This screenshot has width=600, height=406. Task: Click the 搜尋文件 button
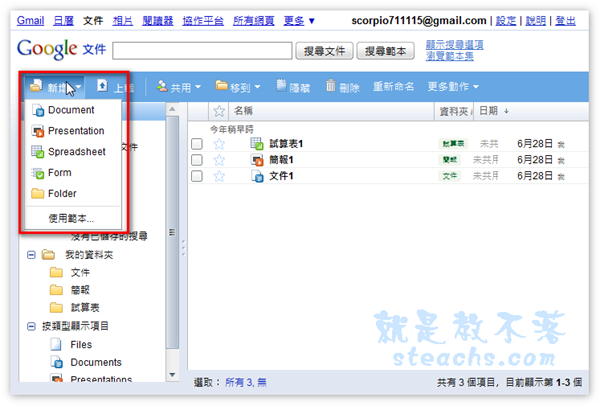click(324, 51)
